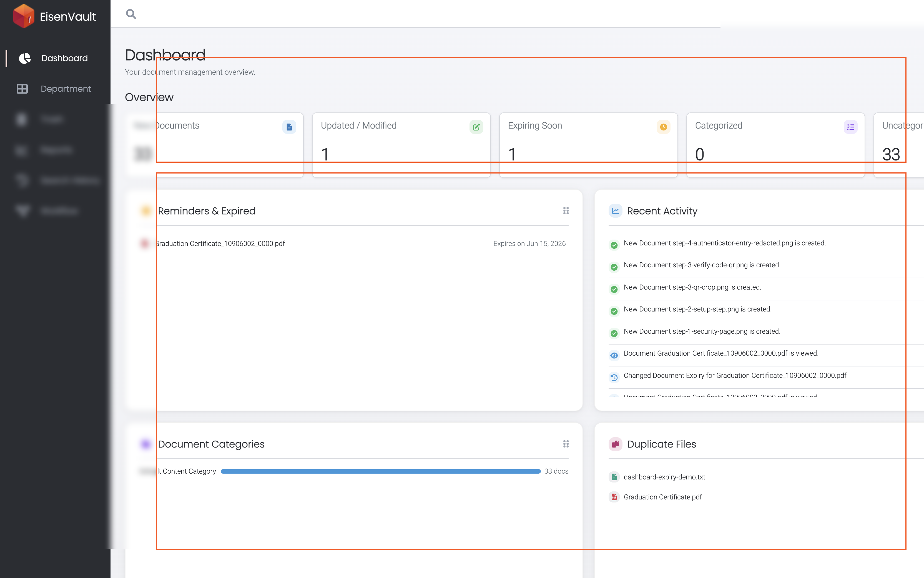Click the EisenVault brand name

click(x=68, y=16)
